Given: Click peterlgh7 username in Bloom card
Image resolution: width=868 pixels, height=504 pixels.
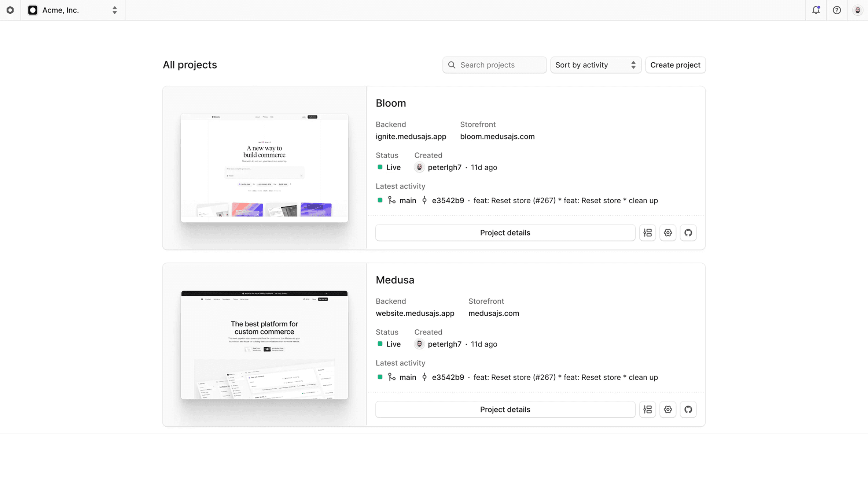Looking at the screenshot, I should click(x=445, y=168).
